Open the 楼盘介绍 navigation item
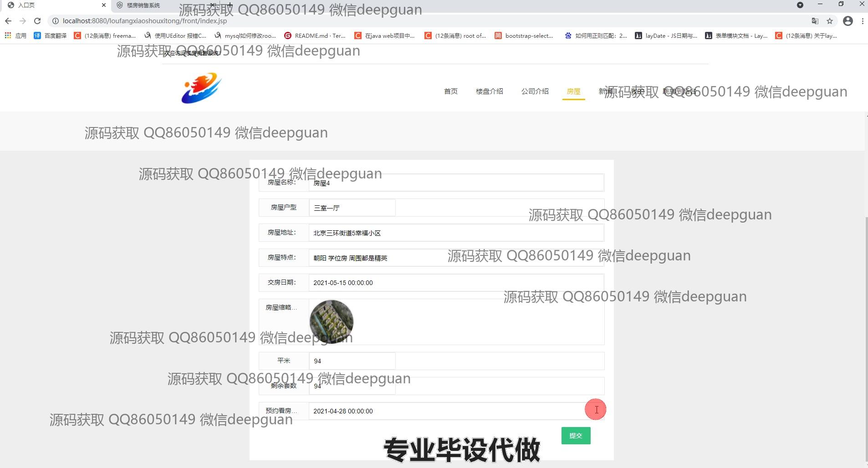 [x=489, y=91]
